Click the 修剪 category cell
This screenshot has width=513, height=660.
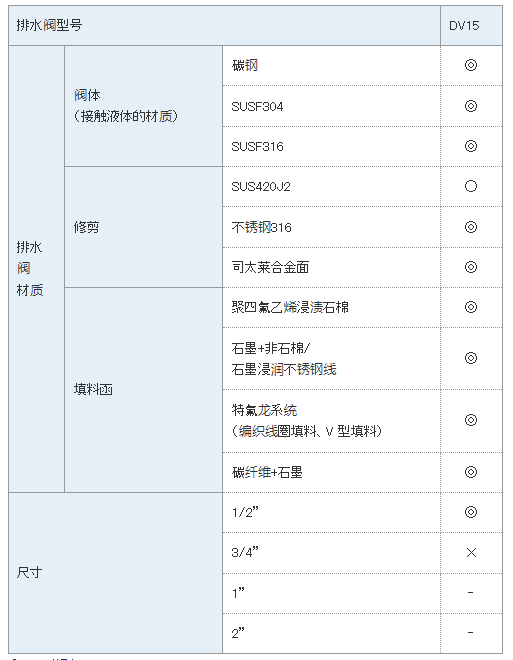tap(144, 227)
